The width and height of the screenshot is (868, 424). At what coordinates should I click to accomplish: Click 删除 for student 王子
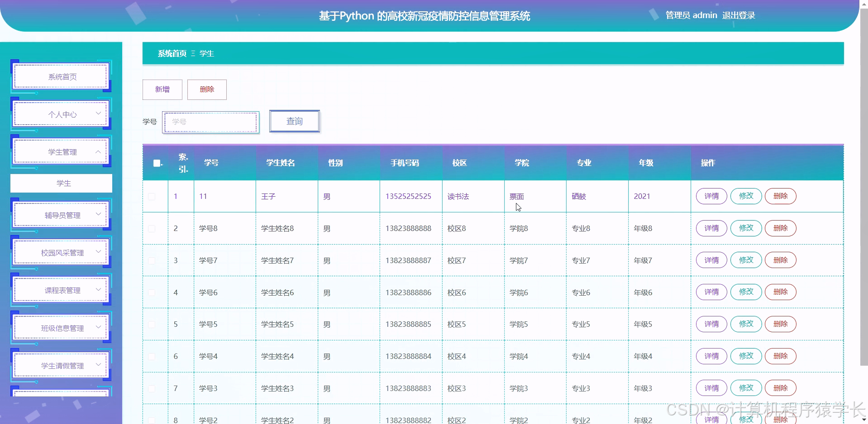tap(781, 196)
